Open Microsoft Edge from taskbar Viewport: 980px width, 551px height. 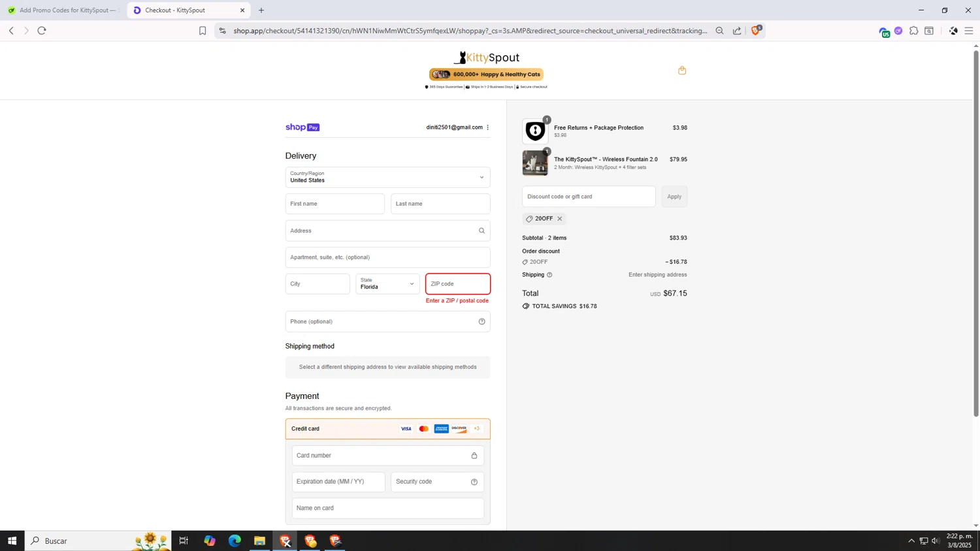pyautogui.click(x=235, y=541)
